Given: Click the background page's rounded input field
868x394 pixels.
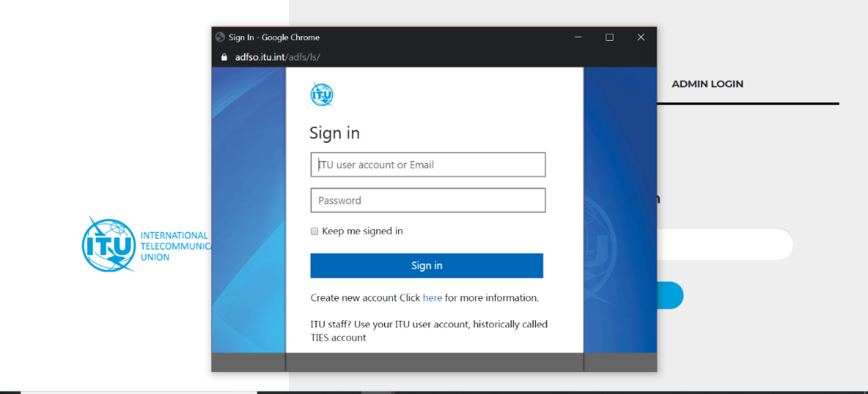Looking at the screenshot, I should [x=724, y=244].
